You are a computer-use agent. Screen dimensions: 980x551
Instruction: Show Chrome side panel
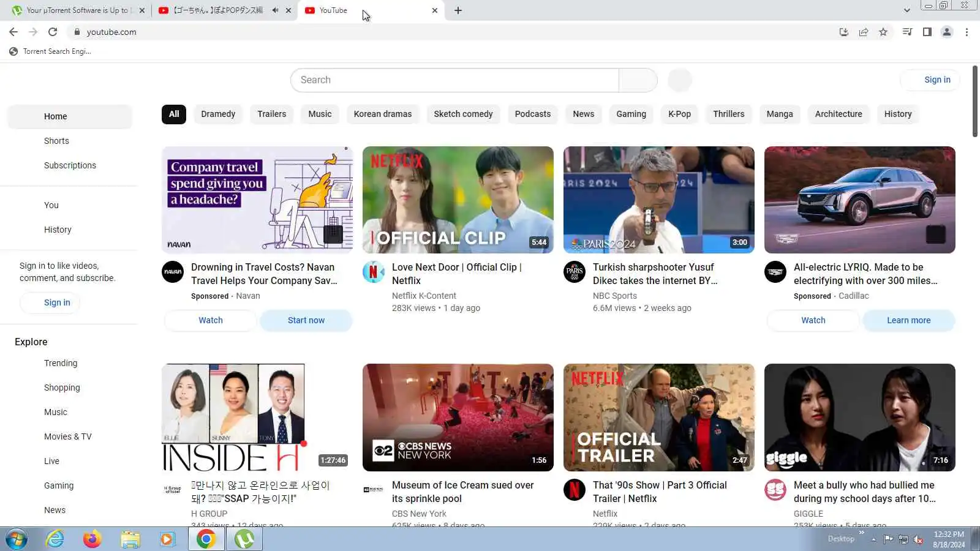pos(927,32)
